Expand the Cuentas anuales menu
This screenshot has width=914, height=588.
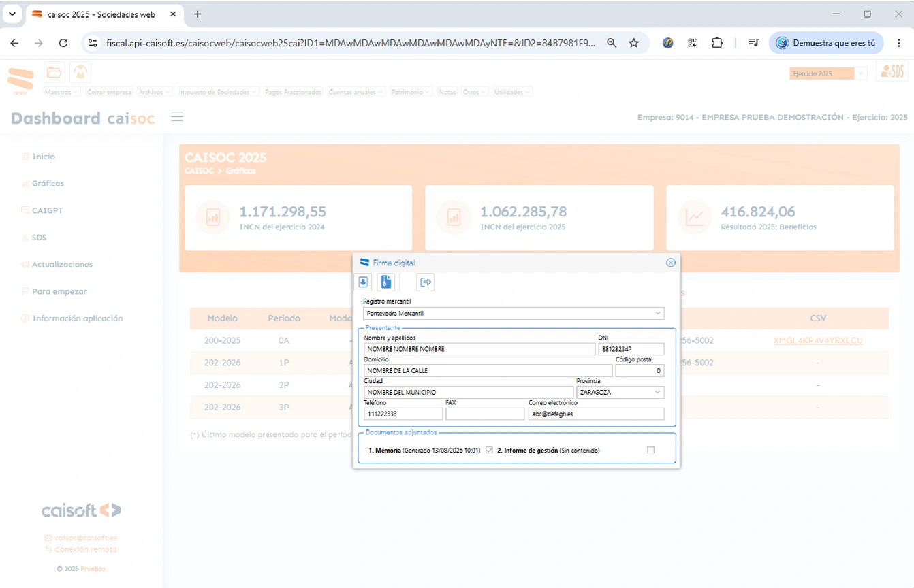click(x=356, y=92)
